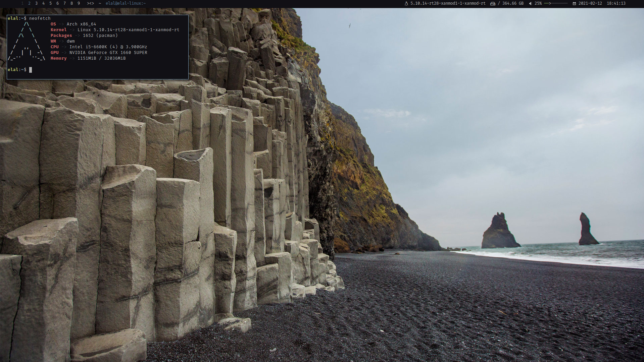The image size is (644, 362).
Task: Click the 18:41:13 clock text
Action: 616,3
